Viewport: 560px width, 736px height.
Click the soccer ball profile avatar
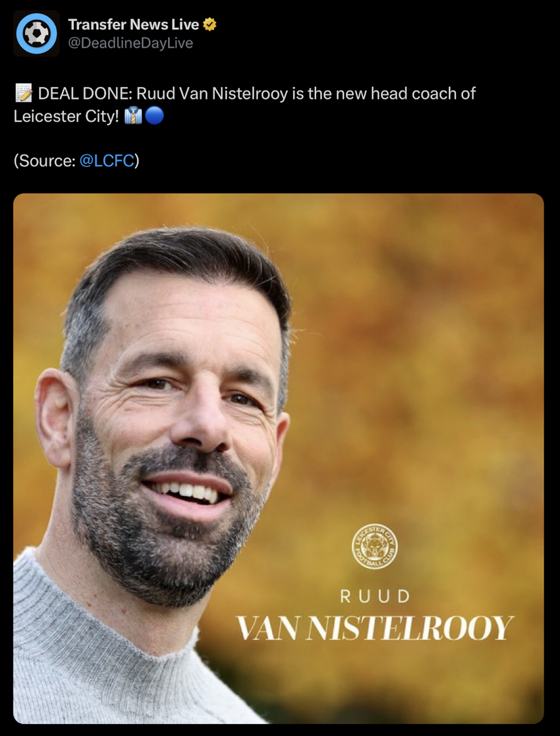coord(37,34)
